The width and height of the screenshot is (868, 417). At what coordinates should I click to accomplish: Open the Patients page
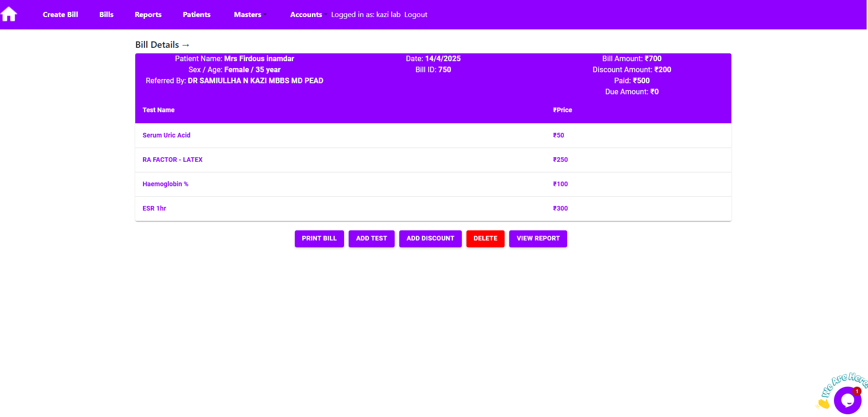(196, 14)
